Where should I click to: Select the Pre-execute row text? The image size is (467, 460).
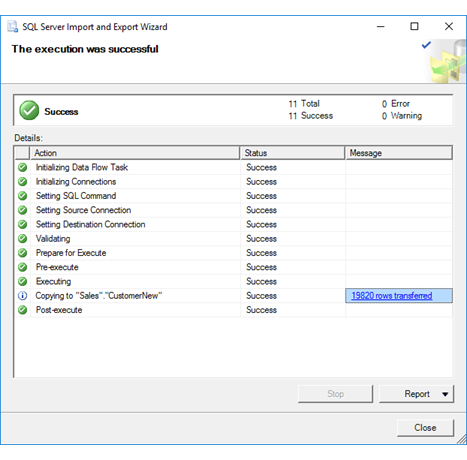[57, 267]
